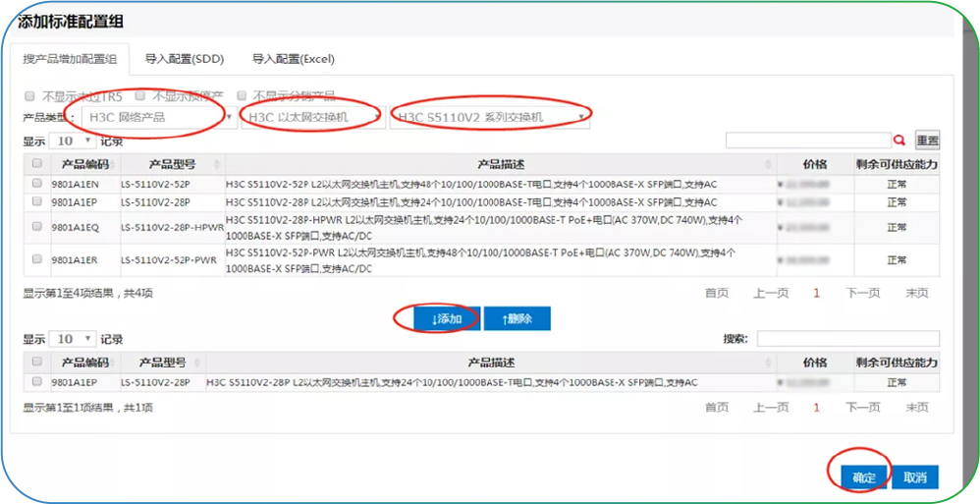
Task: Click product code 9801A1ER
Action: (x=75, y=259)
